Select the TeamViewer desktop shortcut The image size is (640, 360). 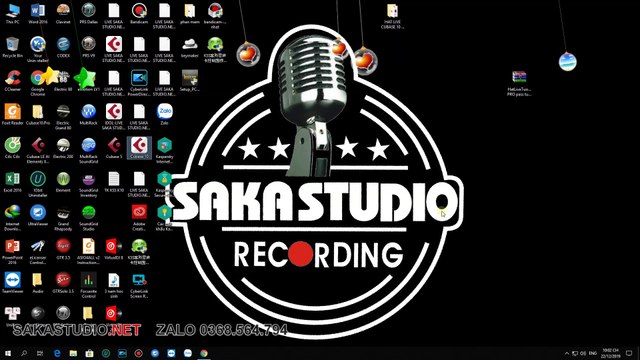point(13,283)
